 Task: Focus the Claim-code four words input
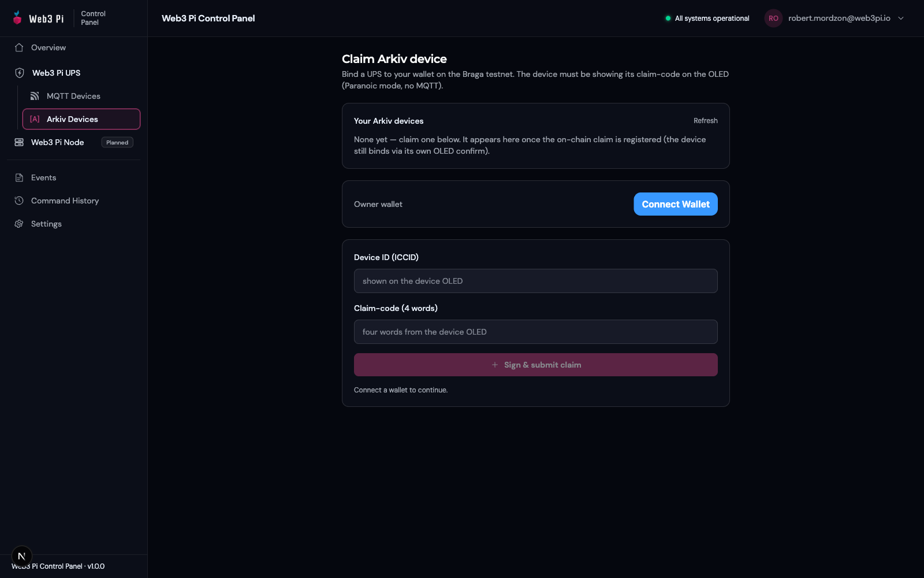(x=536, y=332)
